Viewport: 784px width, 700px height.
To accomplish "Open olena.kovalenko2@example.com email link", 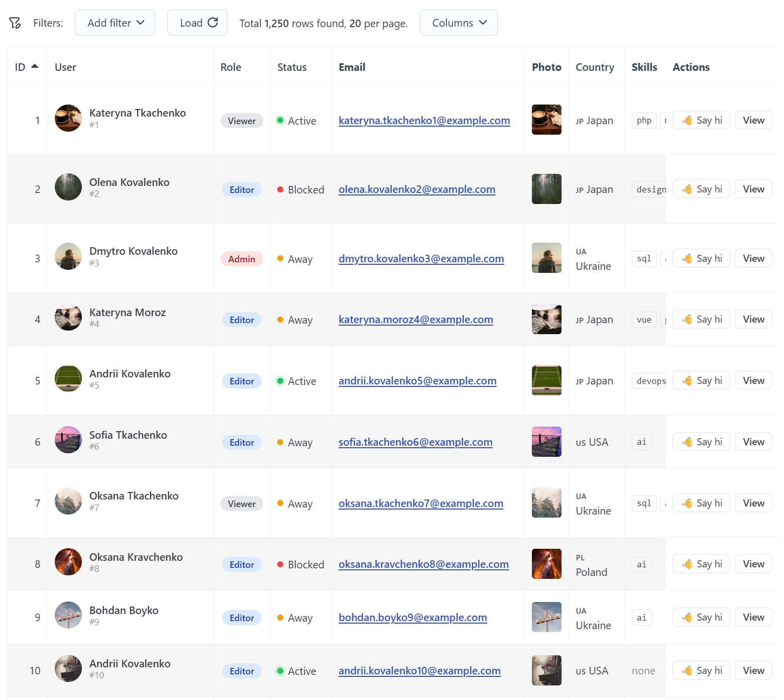I will point(417,189).
